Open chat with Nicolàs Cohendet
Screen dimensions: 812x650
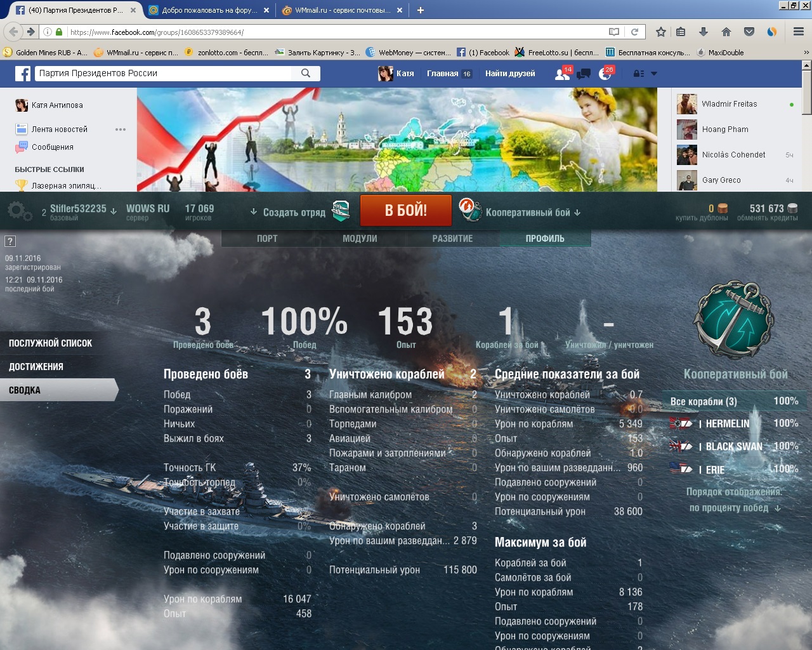[x=736, y=155]
